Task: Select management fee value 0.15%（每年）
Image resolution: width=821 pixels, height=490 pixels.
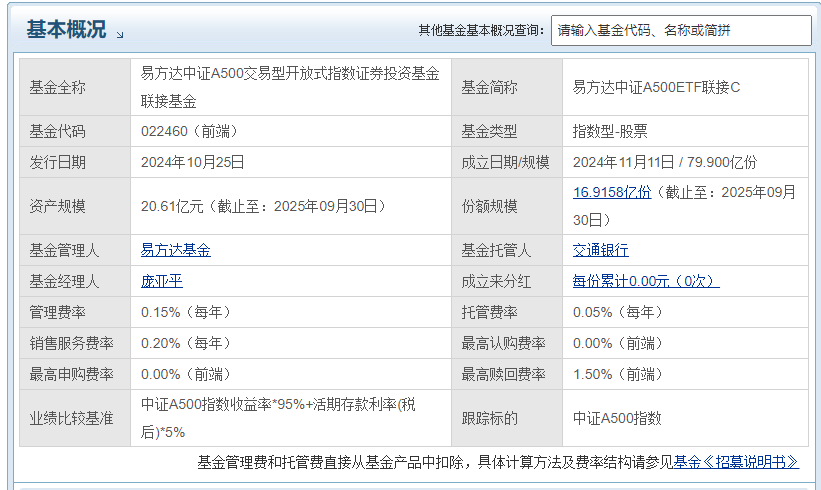Action: pyautogui.click(x=186, y=313)
